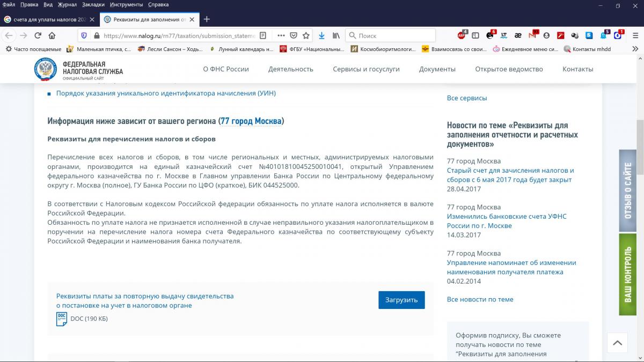The height and width of the screenshot is (362, 644).
Task: Click the blue Загрузить button
Action: pyautogui.click(x=401, y=300)
